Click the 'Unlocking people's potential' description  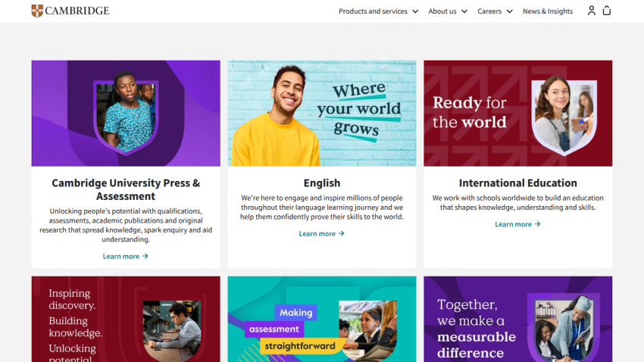(126, 225)
